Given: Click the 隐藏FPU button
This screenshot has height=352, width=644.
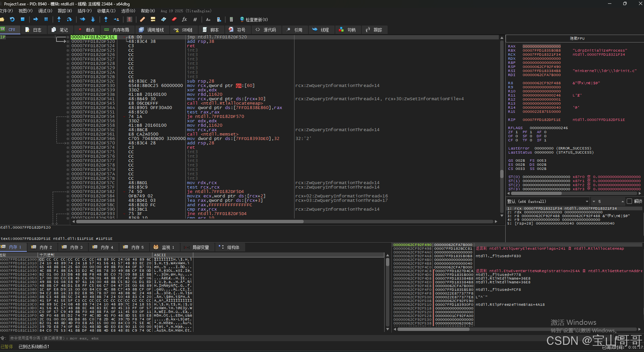Looking at the screenshot, I should 577,38.
